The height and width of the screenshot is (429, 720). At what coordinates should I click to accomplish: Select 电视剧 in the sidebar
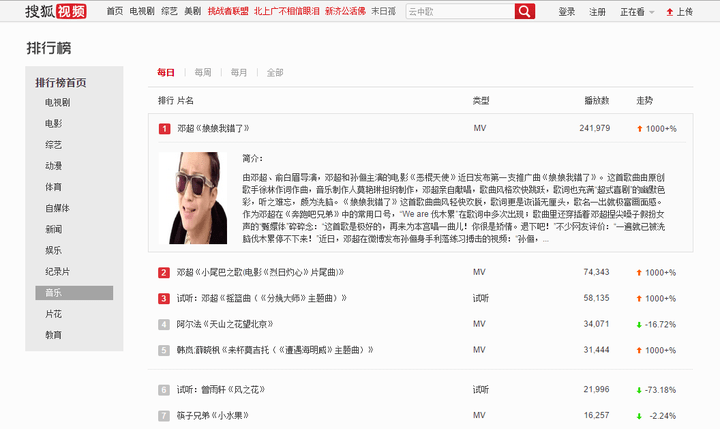pos(57,102)
